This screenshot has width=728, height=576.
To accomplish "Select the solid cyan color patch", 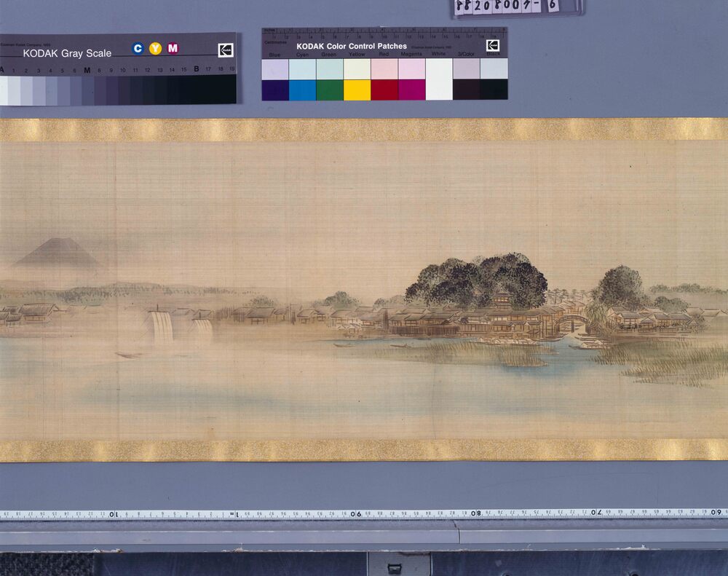I will click(303, 90).
